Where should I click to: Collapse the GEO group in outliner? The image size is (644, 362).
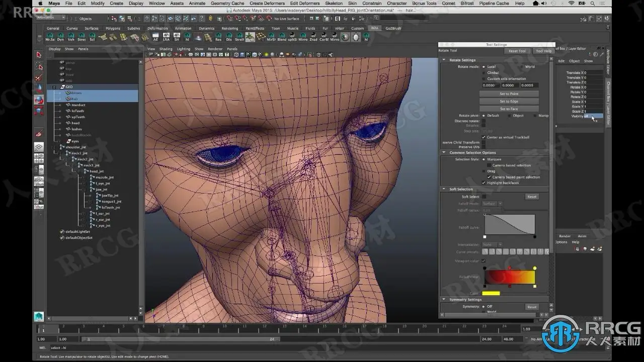point(55,87)
